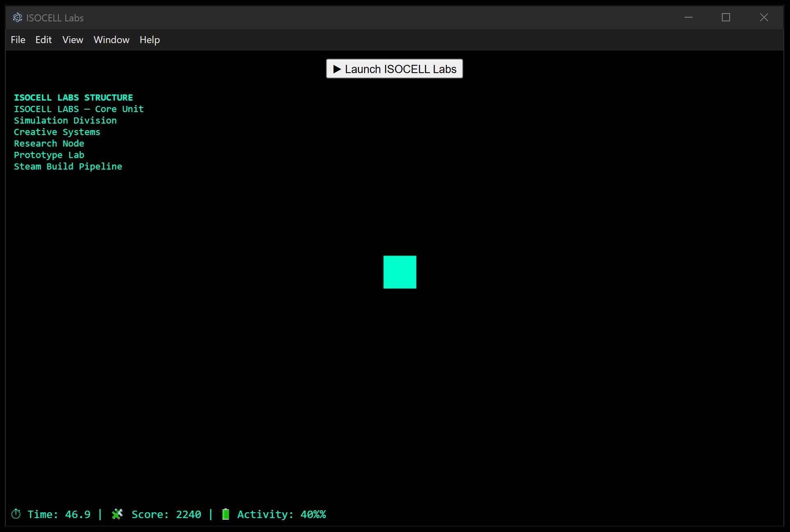This screenshot has height=532, width=790.
Task: Click the green battery activity icon
Action: [x=225, y=514]
